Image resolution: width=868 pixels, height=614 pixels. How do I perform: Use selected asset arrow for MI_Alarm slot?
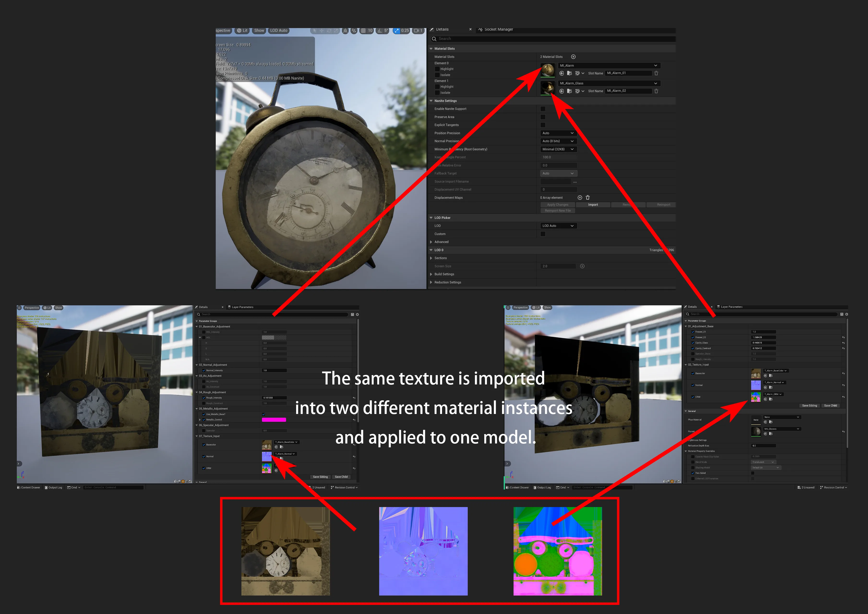[x=562, y=73]
